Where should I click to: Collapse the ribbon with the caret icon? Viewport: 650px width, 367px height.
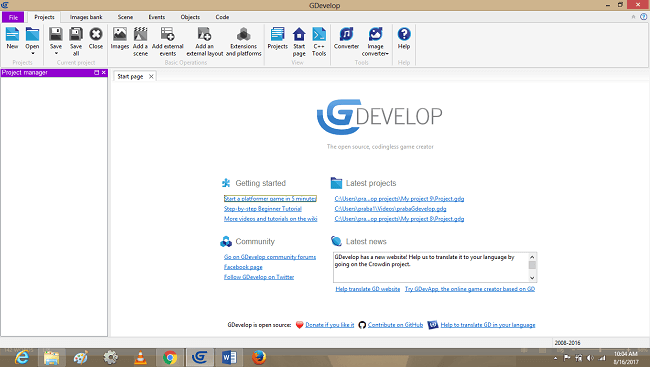click(x=633, y=17)
